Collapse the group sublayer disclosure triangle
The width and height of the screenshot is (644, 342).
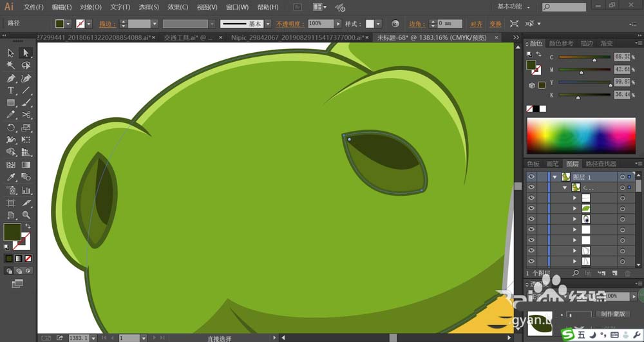[x=565, y=187]
